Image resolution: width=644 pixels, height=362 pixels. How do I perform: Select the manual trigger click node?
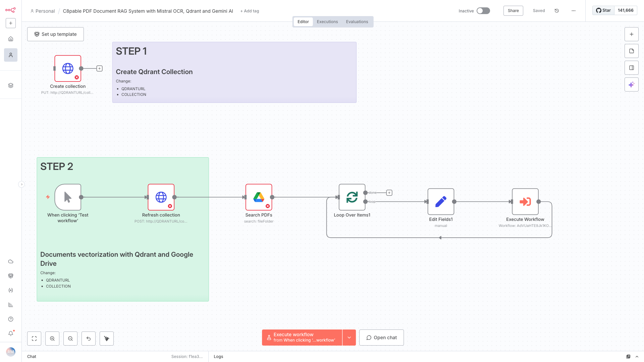click(68, 197)
